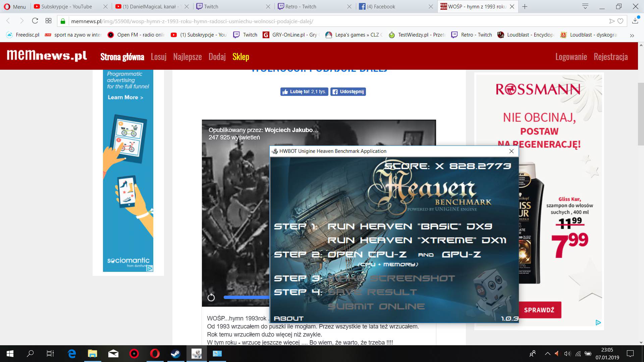
Task: Open Losuj in site navigation
Action: point(159,57)
